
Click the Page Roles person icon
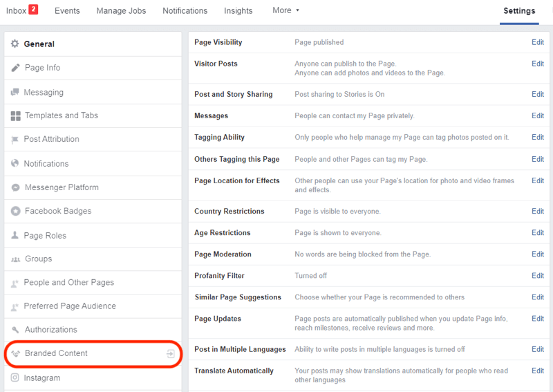click(15, 235)
